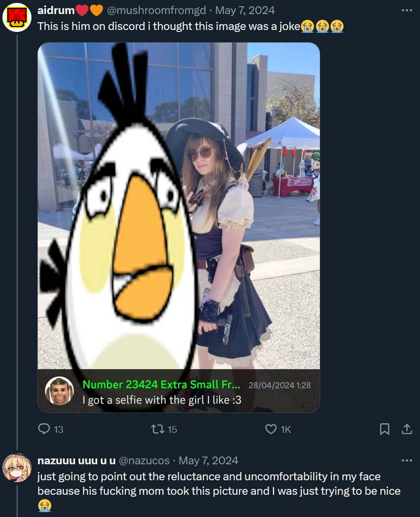
Task: Go to the @mushroomfromgd handle
Action: point(156,11)
